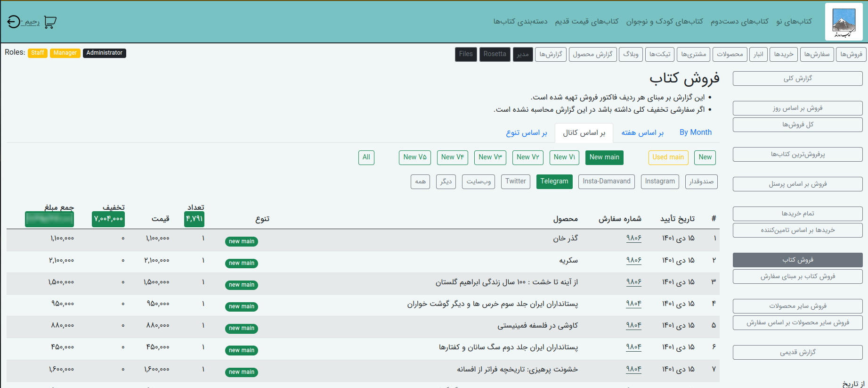Click the bookstore logo image

pyautogui.click(x=844, y=22)
